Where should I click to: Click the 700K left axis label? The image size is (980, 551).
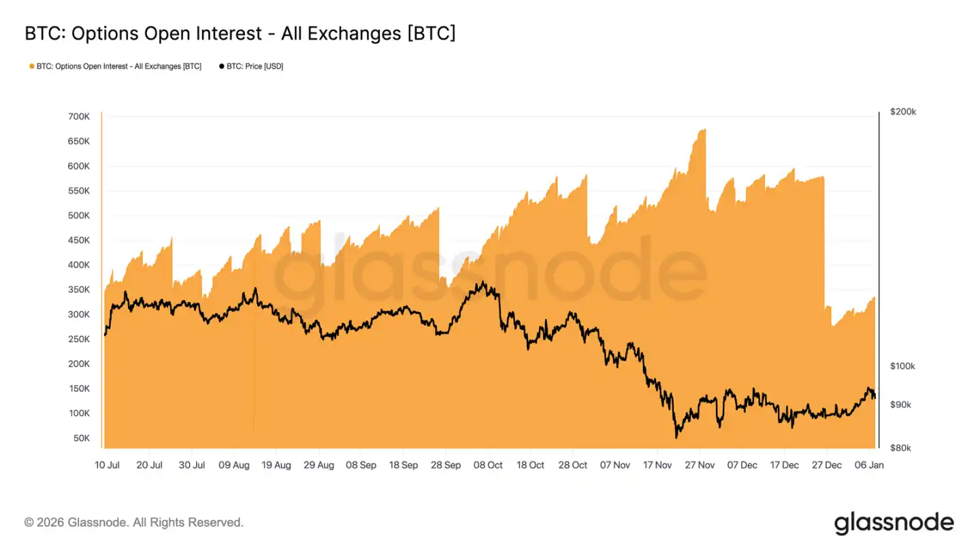pos(79,117)
